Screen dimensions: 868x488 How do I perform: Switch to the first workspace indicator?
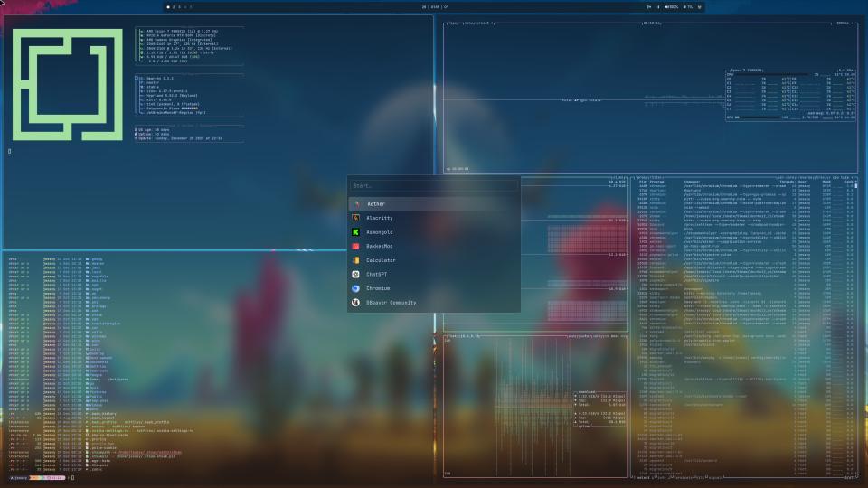click(x=172, y=7)
